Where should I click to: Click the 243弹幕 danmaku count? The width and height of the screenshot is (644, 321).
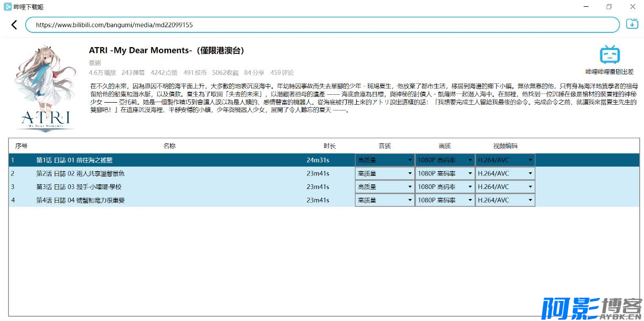(133, 73)
